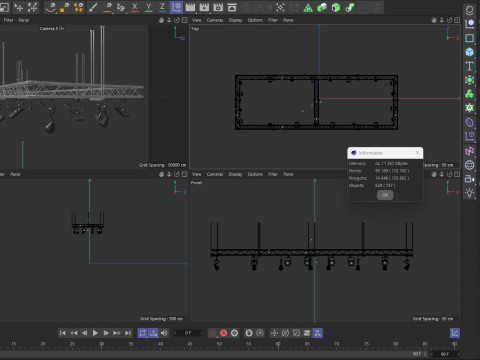
Task: Maximize the Front viewport toggle icon
Action: point(457,174)
